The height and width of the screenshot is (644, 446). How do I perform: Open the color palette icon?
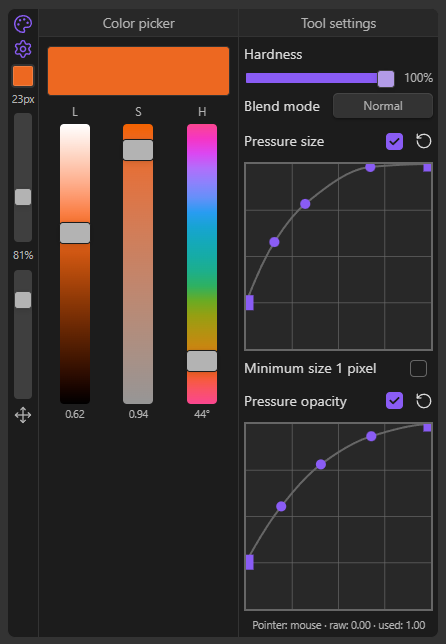[x=23, y=24]
